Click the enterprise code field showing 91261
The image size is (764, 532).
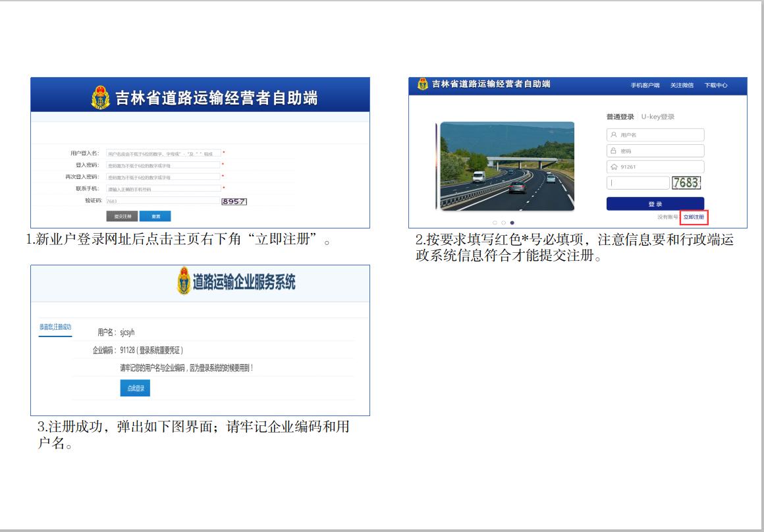tap(655, 167)
